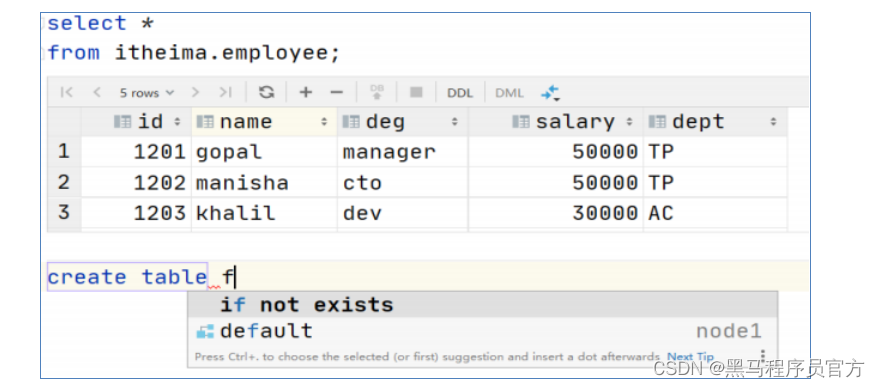Go to next page of results
Viewport: 880px width, 387px height.
click(x=195, y=92)
